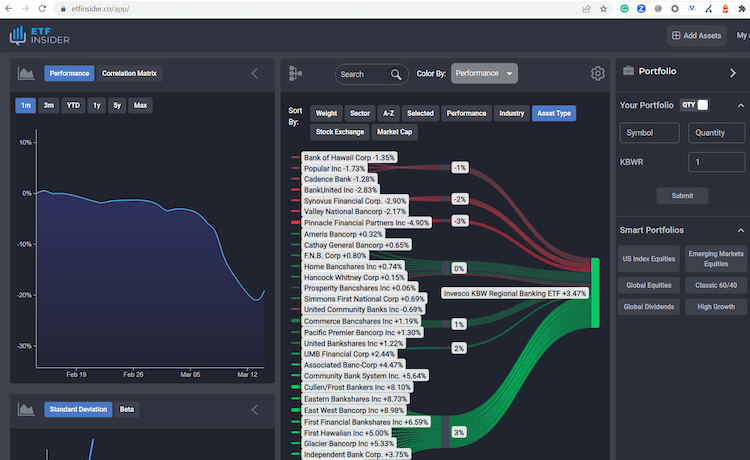This screenshot has width=750, height=460.
Task: Select the 1y time range
Action: (x=97, y=105)
